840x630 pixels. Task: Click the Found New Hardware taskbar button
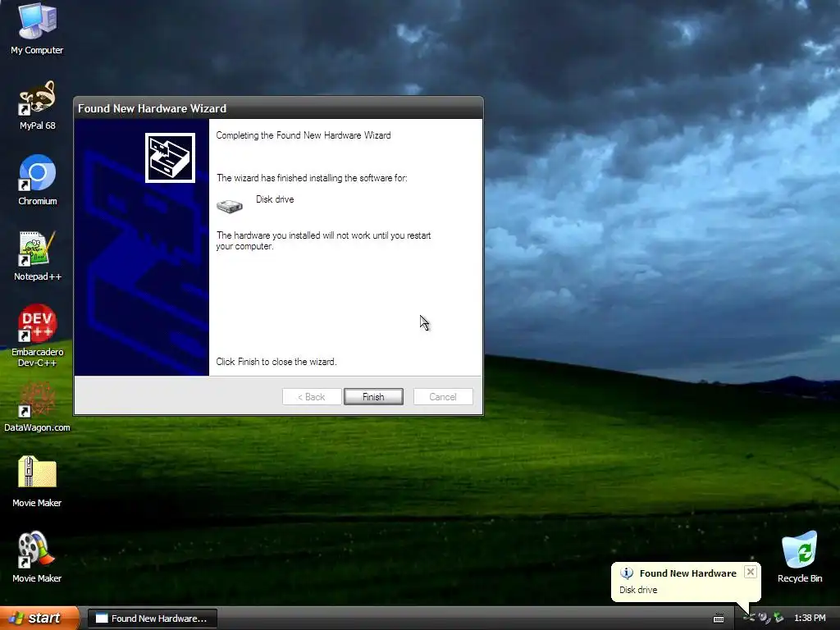click(152, 619)
